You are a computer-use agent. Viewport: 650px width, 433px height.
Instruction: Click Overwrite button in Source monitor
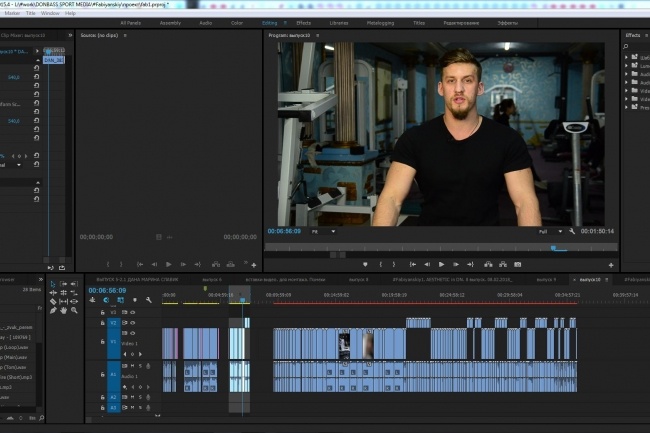[230, 264]
